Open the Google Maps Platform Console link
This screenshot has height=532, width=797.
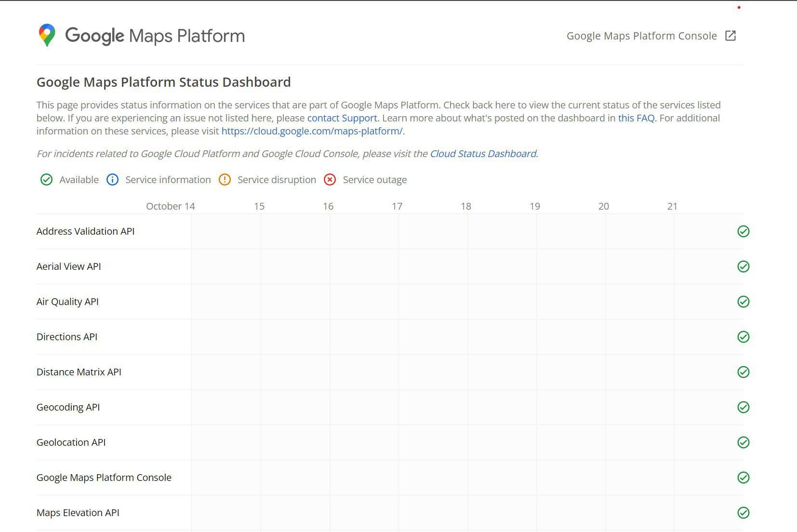641,35
